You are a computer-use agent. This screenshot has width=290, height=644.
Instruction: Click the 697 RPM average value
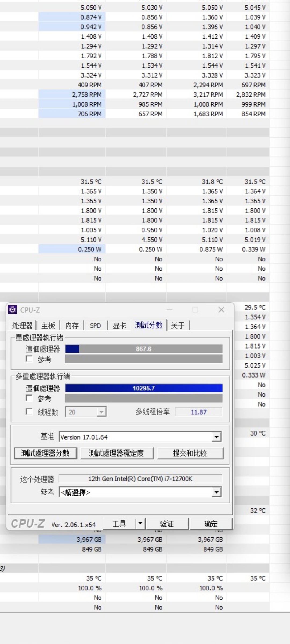[x=253, y=85]
